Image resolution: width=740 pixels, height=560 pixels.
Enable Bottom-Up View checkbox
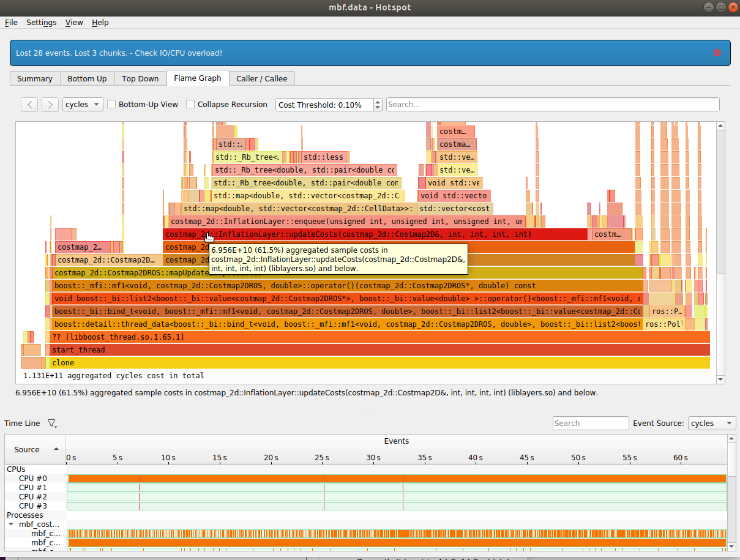pos(111,104)
